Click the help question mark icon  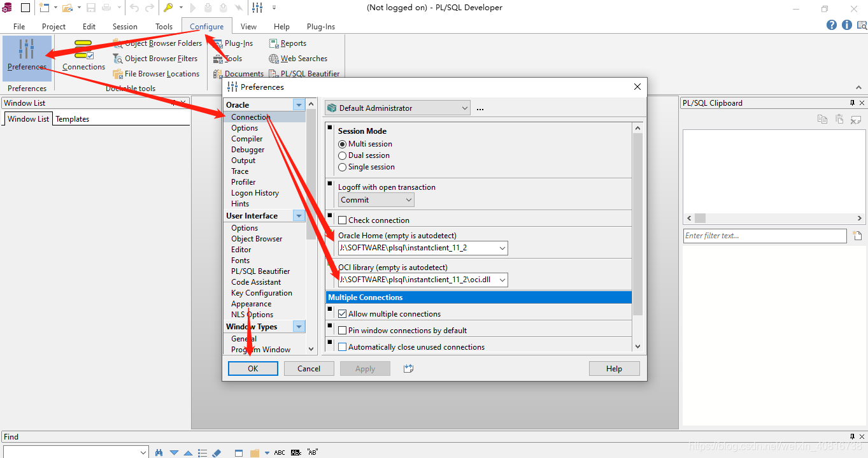click(x=832, y=25)
